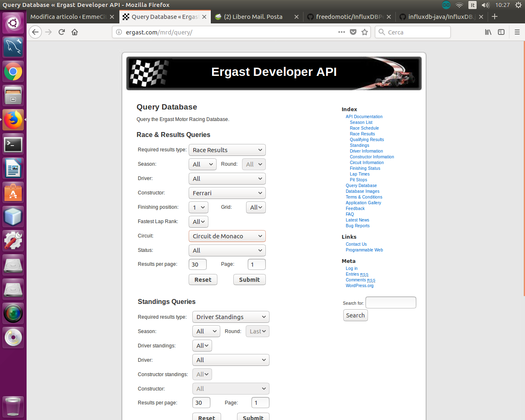The width and height of the screenshot is (525, 420).
Task: Click the Race Results per page field
Action: pos(198,265)
